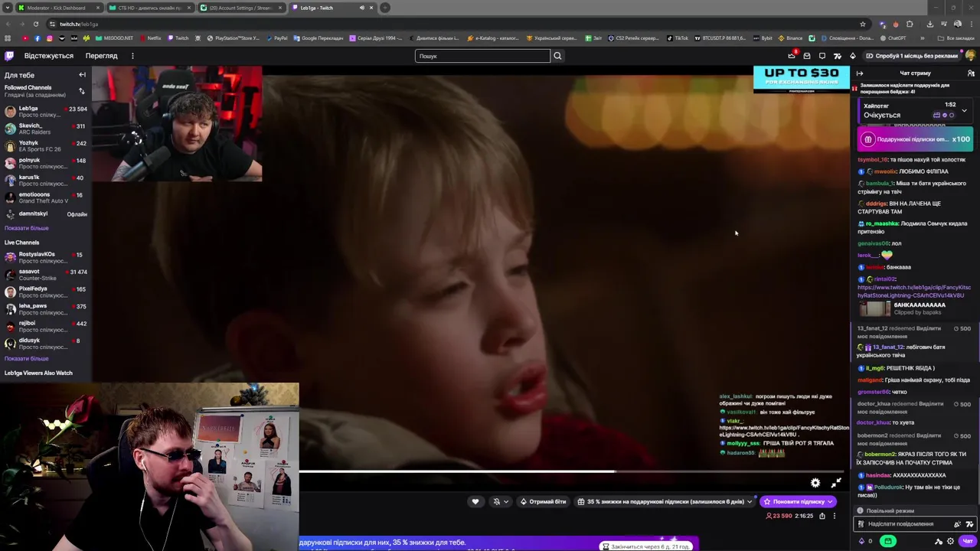Open chat identity badge icon in message box
Image resolution: width=980 pixels, height=551 pixels.
point(861,524)
